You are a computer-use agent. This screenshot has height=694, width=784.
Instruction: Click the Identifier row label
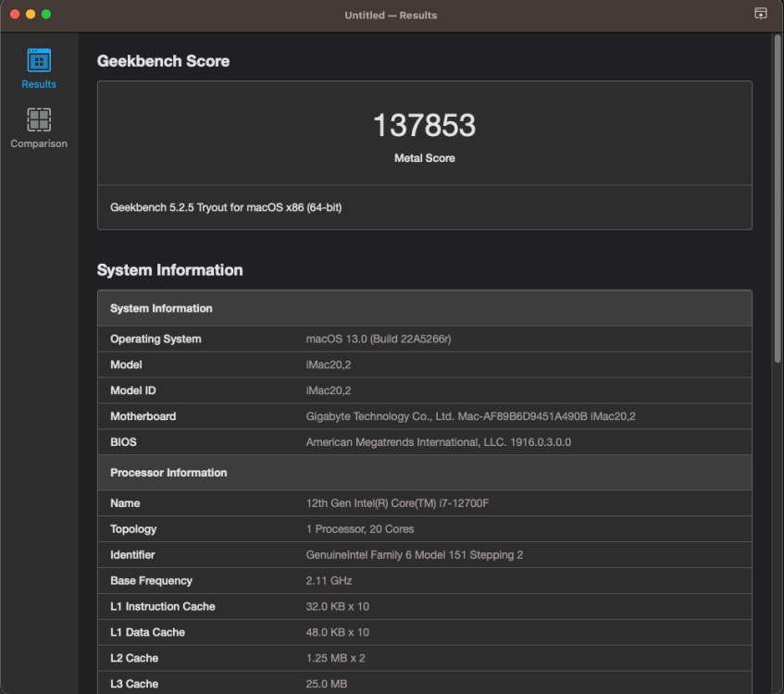[x=132, y=555]
